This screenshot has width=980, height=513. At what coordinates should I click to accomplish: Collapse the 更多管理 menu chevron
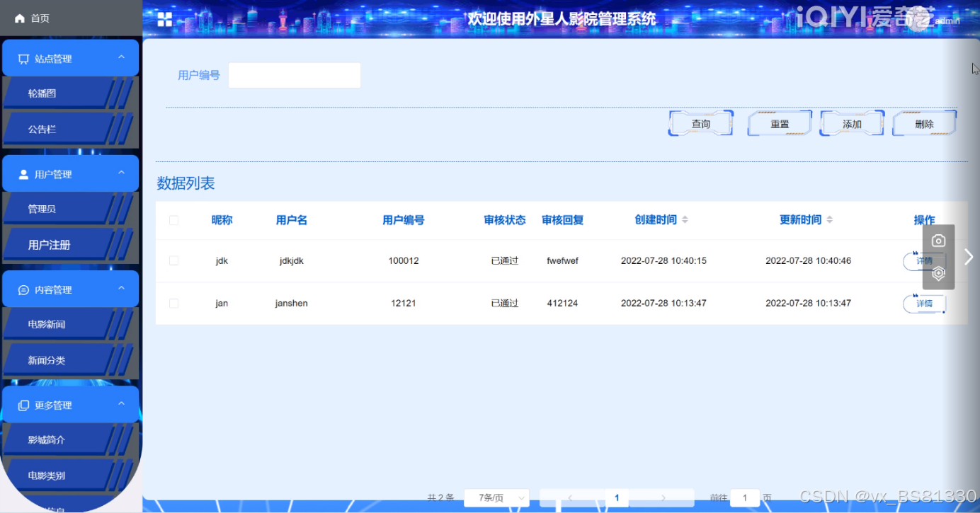121,403
